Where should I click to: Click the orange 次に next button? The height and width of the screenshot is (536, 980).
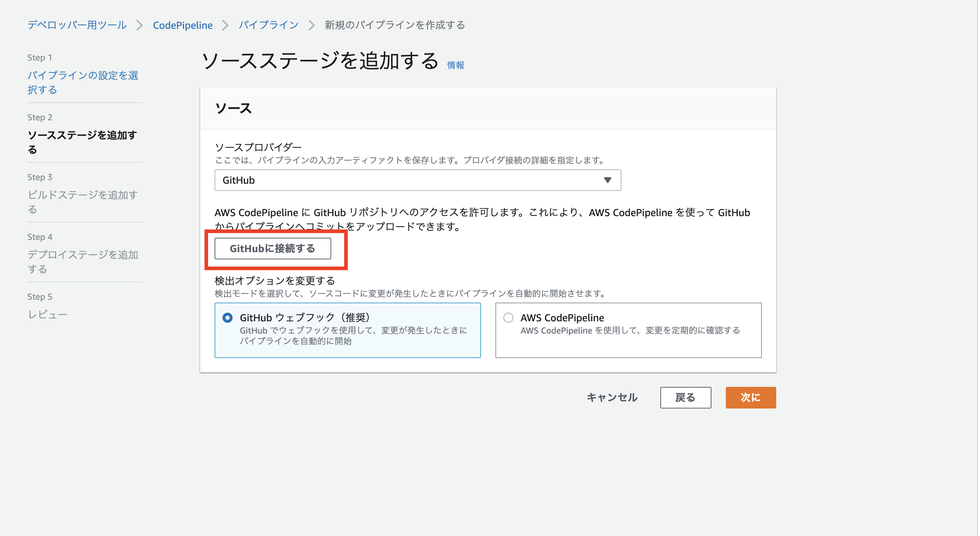[x=750, y=397]
